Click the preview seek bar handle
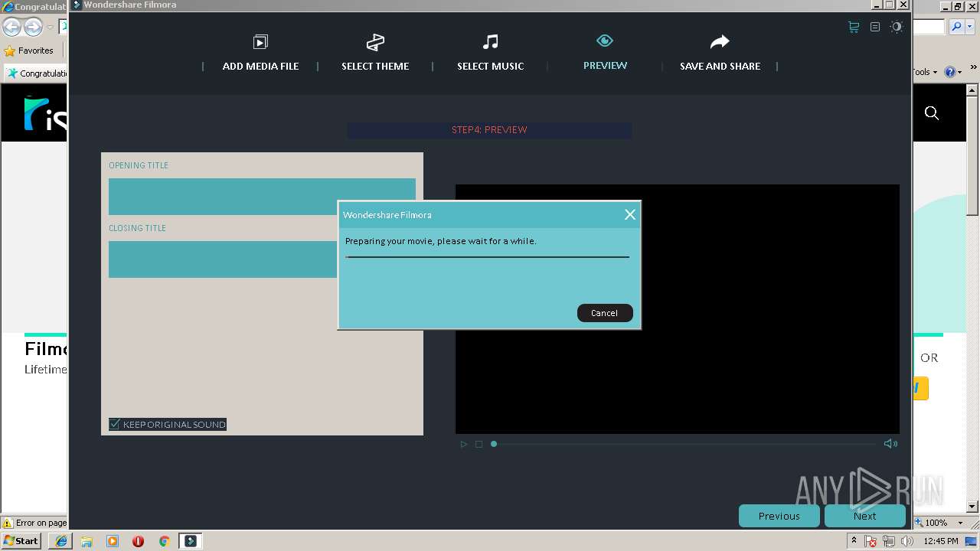The height and width of the screenshot is (551, 980). pyautogui.click(x=494, y=444)
